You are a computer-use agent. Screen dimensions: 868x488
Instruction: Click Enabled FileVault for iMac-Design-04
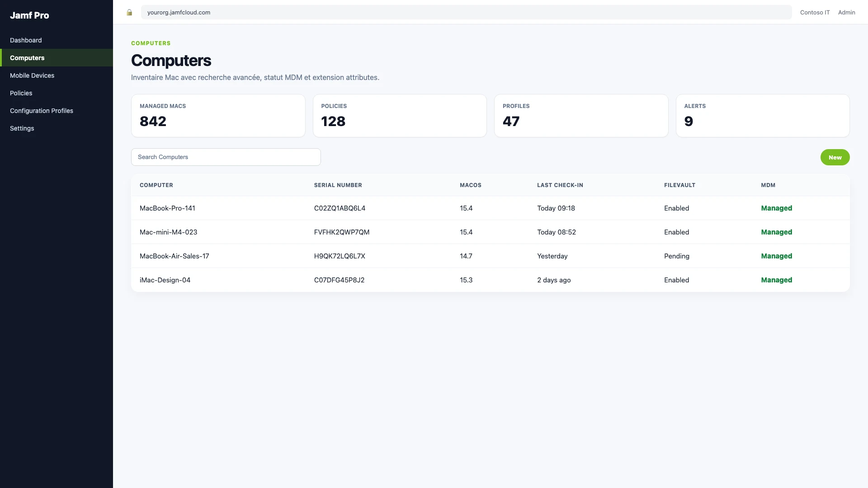[676, 280]
